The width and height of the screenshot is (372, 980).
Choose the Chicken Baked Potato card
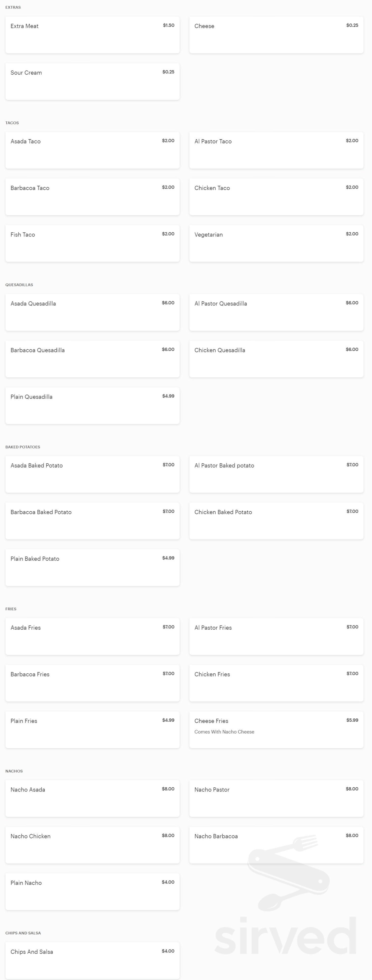[276, 521]
